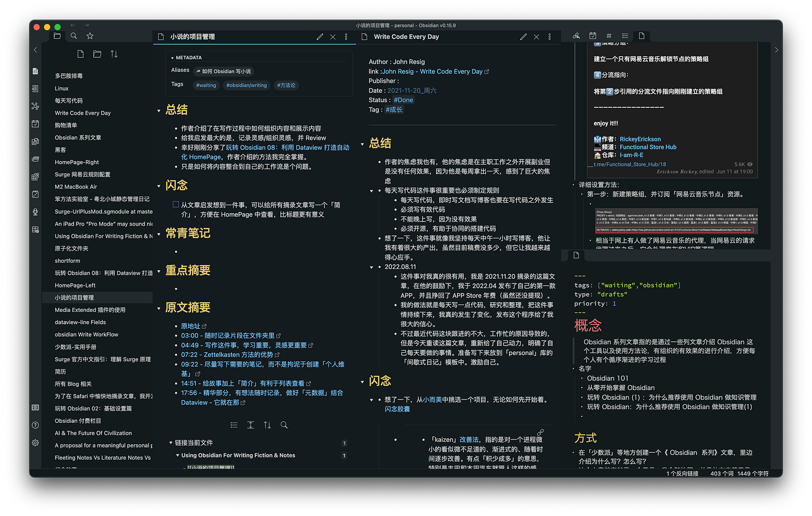The height and width of the screenshot is (516, 812).
Task: Click the #obsidian/writing tag pill
Action: click(x=246, y=85)
